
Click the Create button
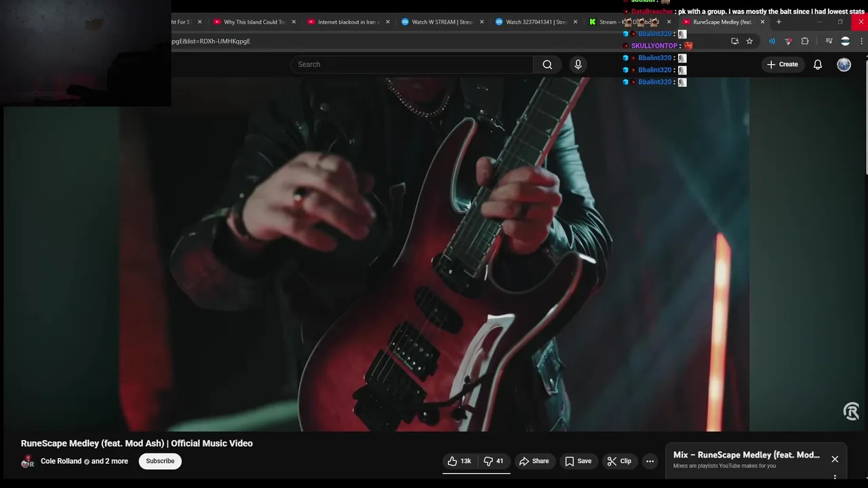[x=782, y=64]
